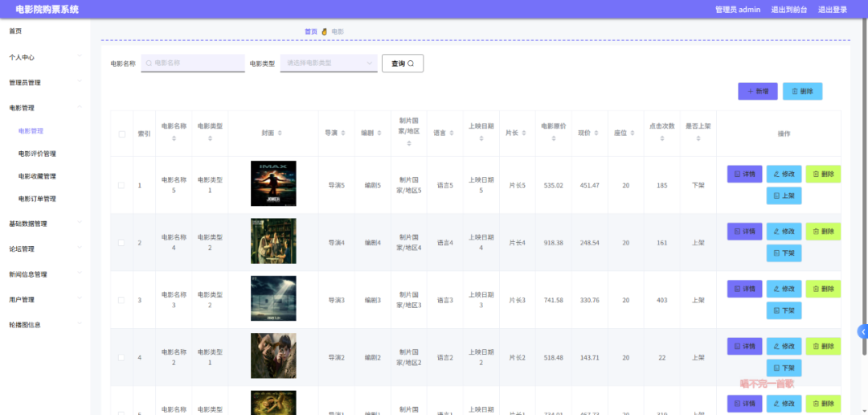Click 下架 for 电影名称3
Screen dimensions: 868x415
pyautogui.click(x=784, y=310)
